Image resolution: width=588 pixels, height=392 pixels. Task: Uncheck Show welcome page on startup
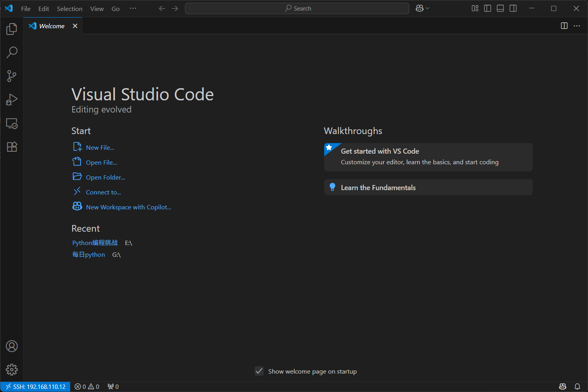pyautogui.click(x=259, y=371)
